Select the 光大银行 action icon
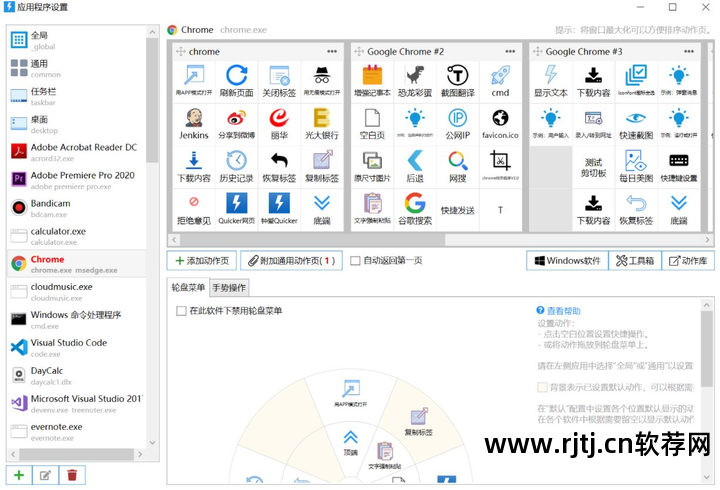 click(322, 118)
